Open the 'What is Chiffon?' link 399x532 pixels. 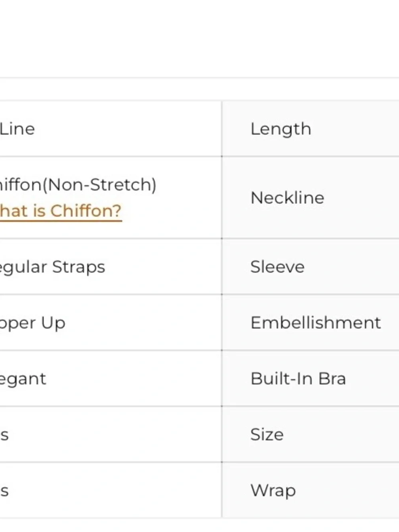click(x=61, y=211)
